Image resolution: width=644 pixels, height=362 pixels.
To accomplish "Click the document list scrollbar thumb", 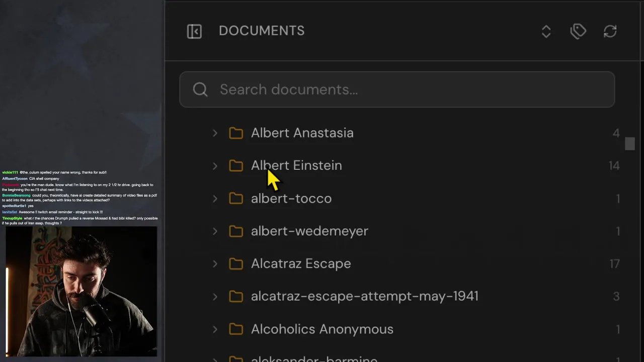I will click(629, 144).
